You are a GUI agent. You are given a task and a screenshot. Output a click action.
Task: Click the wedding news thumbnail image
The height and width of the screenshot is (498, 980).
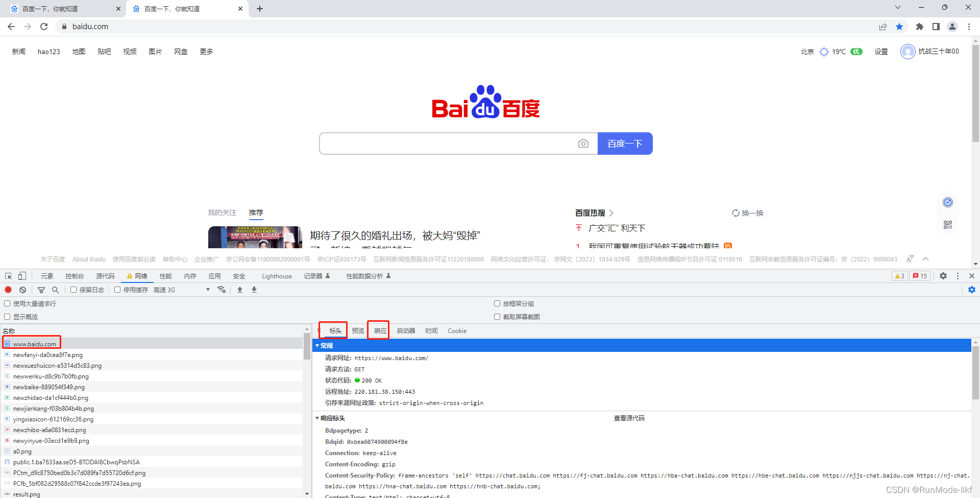pyautogui.click(x=255, y=238)
